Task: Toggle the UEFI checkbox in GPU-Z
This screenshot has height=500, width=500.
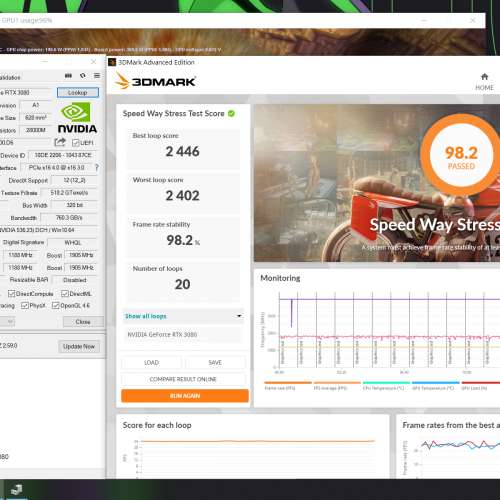Action: tap(76, 143)
